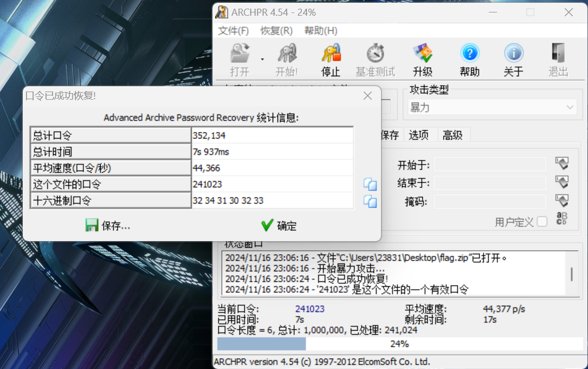Screen dimensions: 588x369
Task: Click the ARCHPR version status bar text
Action: click(322, 362)
